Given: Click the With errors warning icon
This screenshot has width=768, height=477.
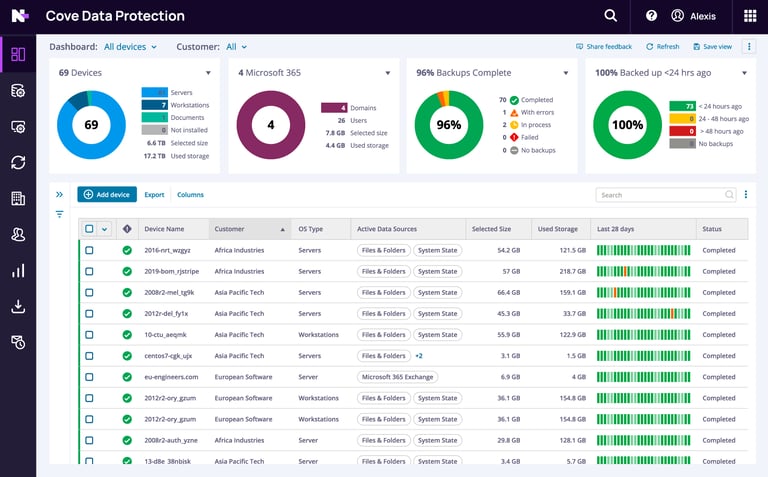Looking at the screenshot, I should click(x=514, y=112).
